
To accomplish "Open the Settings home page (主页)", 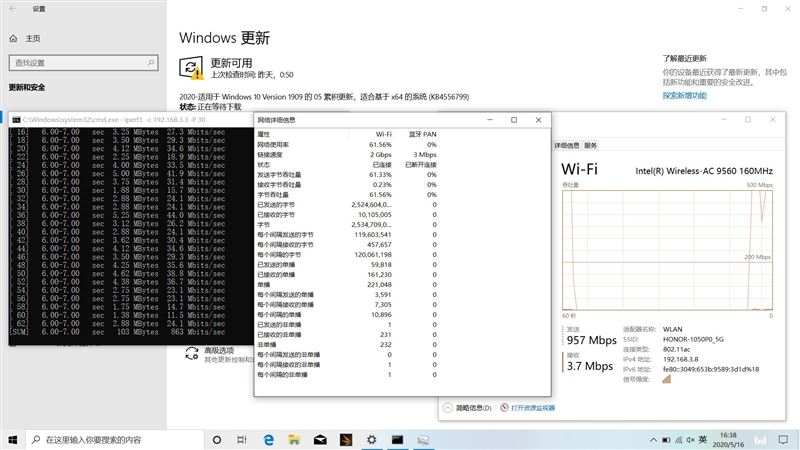I will coord(25,38).
